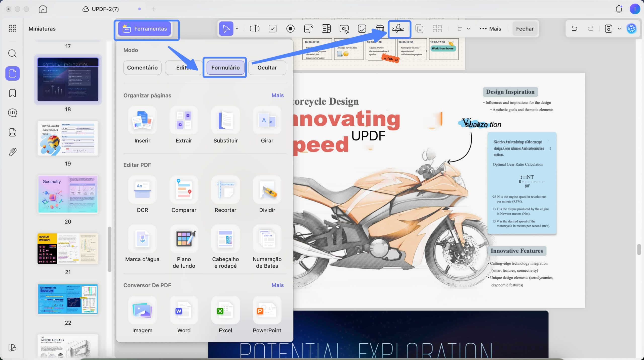Open the UPDF AI assistant icon
The height and width of the screenshot is (360, 644).
[x=632, y=29]
